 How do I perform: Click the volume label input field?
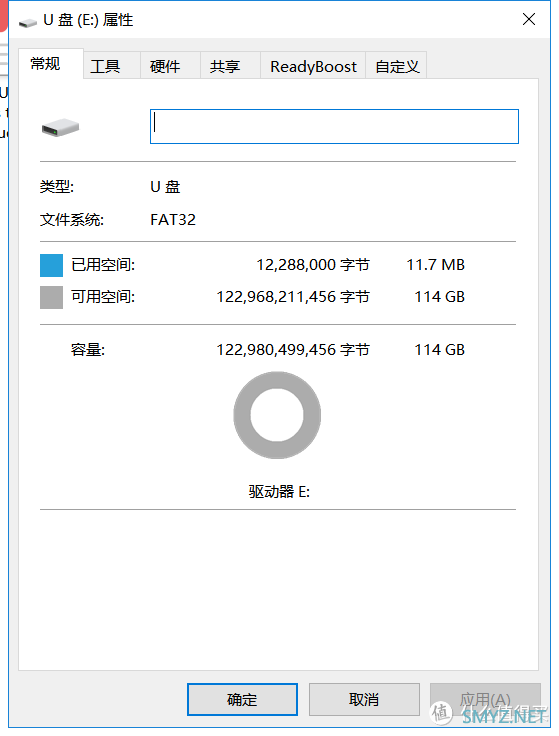(x=334, y=126)
